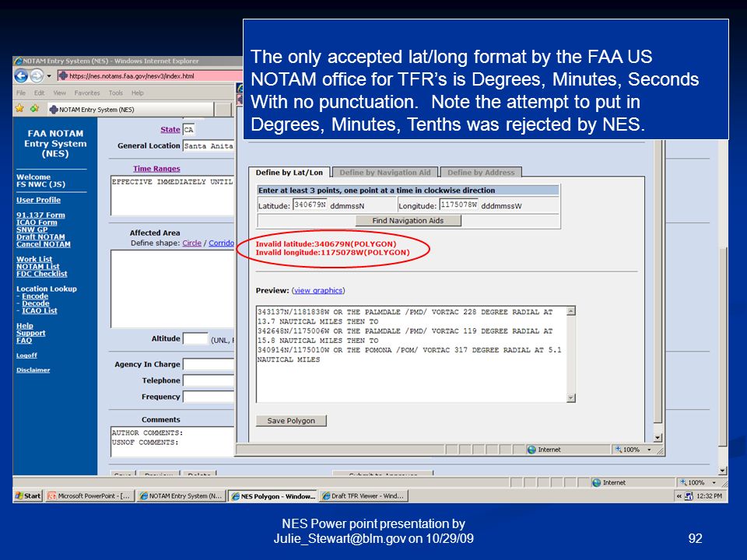The width and height of the screenshot is (747, 560).
Task: Click the Add to Favorites icon
Action: (x=34, y=109)
